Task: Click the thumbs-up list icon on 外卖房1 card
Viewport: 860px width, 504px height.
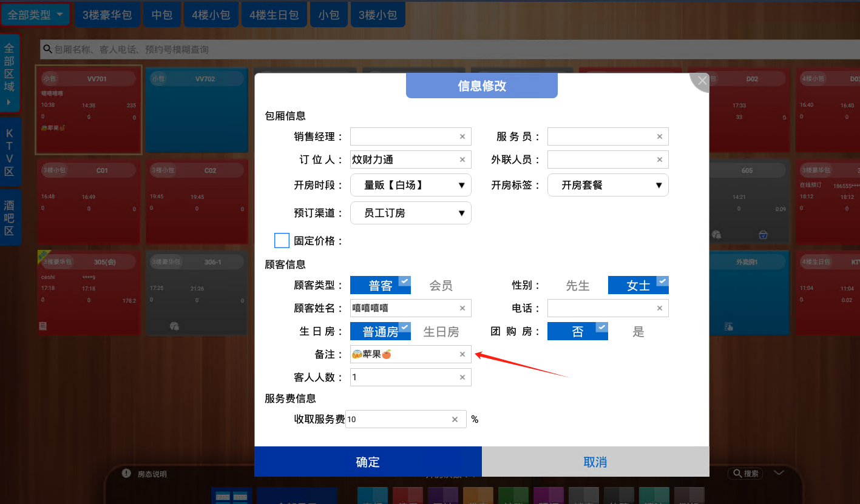Action: (728, 326)
